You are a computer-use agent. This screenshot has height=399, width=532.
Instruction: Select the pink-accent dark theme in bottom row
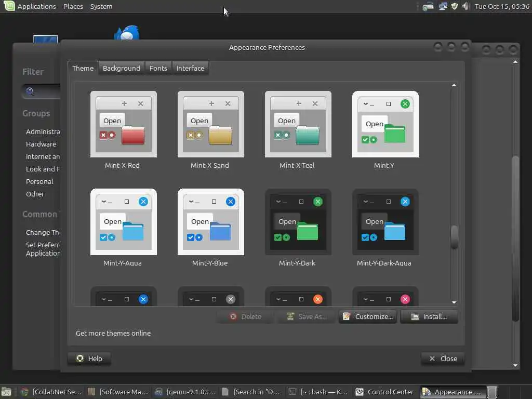pos(385,296)
